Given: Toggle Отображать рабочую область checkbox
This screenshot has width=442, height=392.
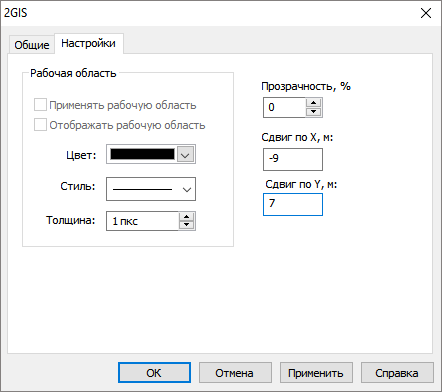Looking at the screenshot, I should coord(40,125).
